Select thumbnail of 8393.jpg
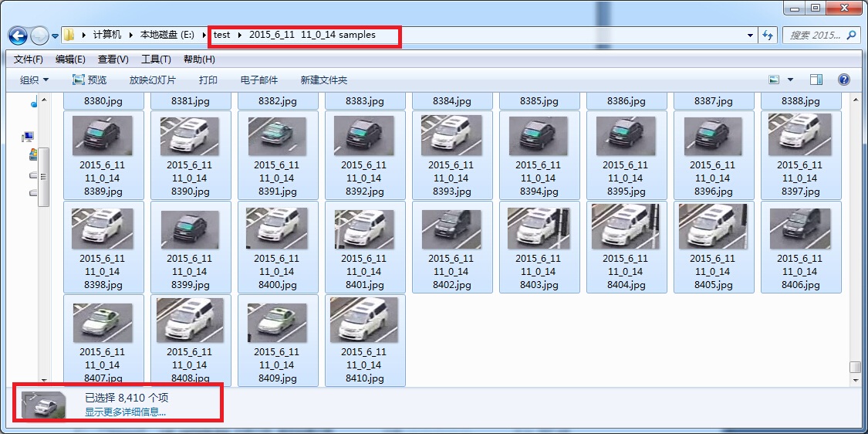Viewport: 868px width, 434px height. pyautogui.click(x=451, y=136)
